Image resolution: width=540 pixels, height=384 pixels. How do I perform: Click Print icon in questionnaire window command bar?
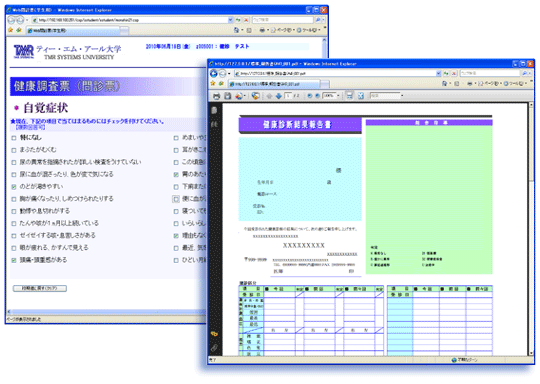pyautogui.click(x=262, y=30)
